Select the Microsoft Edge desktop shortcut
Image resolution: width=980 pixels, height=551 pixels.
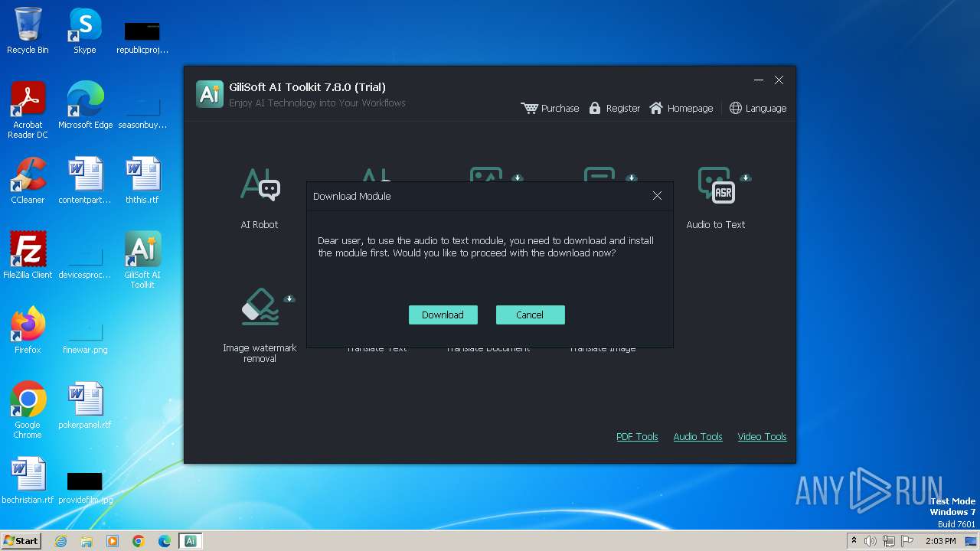click(85, 106)
